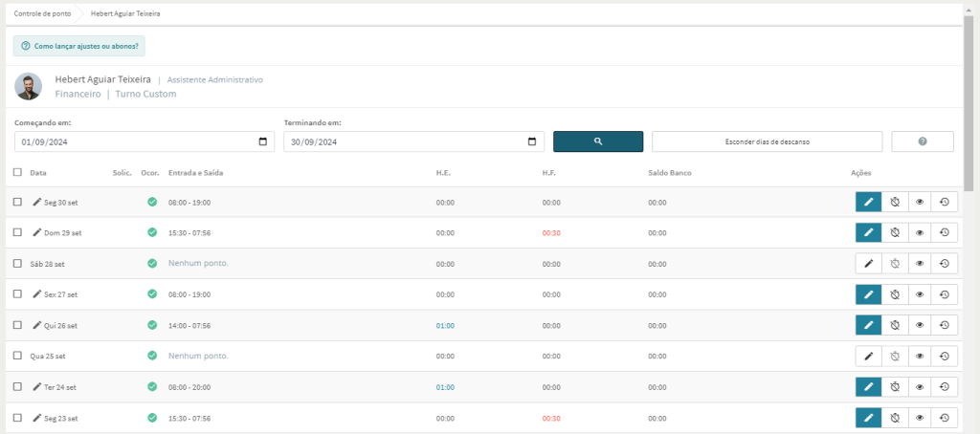Image resolution: width=980 pixels, height=434 pixels.
Task: Open calendar picker for Começando em date
Action: (263, 141)
